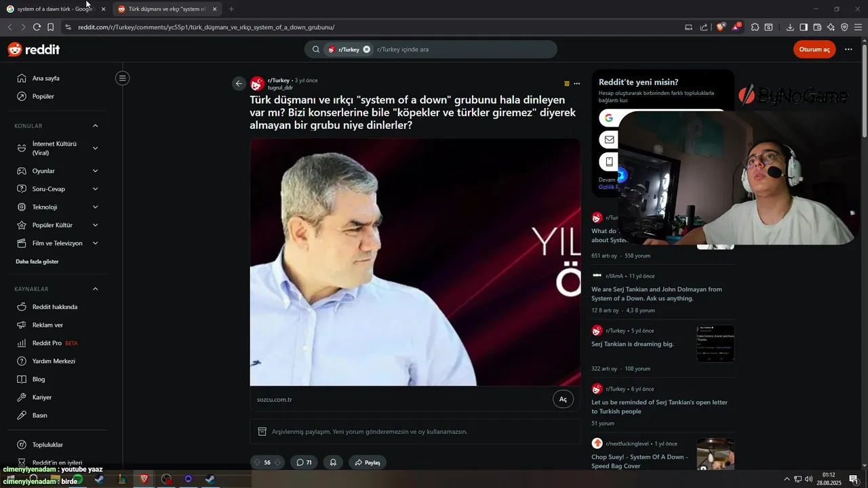The height and width of the screenshot is (488, 868).
Task: Click the "Daha fazla göster" link
Action: coord(37,262)
